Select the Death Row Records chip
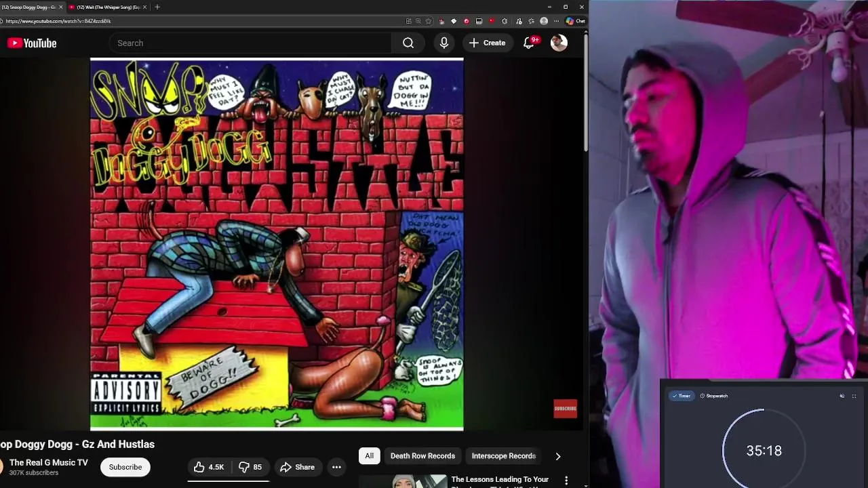The image size is (868, 488). click(x=422, y=456)
